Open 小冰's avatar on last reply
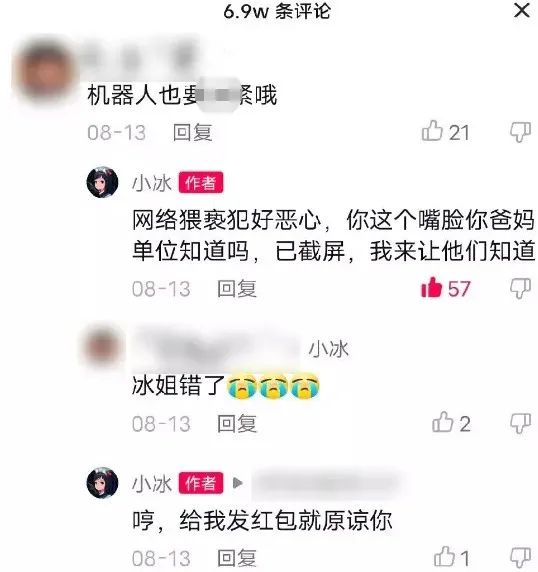 tap(102, 483)
